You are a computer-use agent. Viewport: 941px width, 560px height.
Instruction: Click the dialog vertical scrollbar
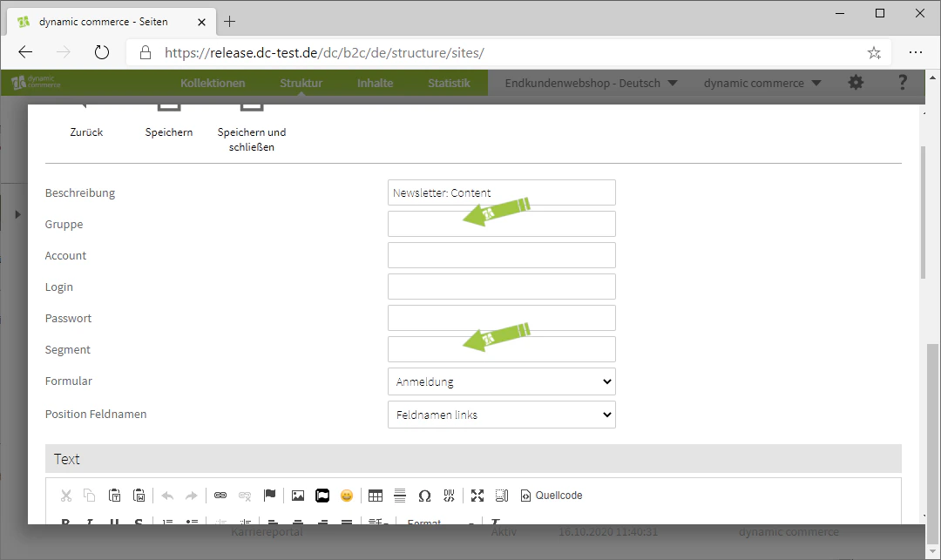923,213
